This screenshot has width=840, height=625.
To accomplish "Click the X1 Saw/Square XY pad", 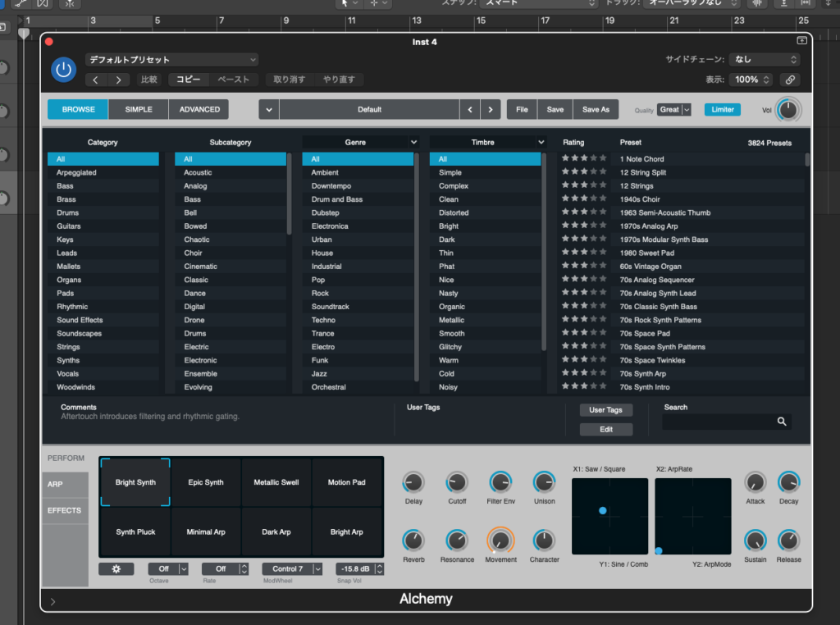I will coord(609,516).
